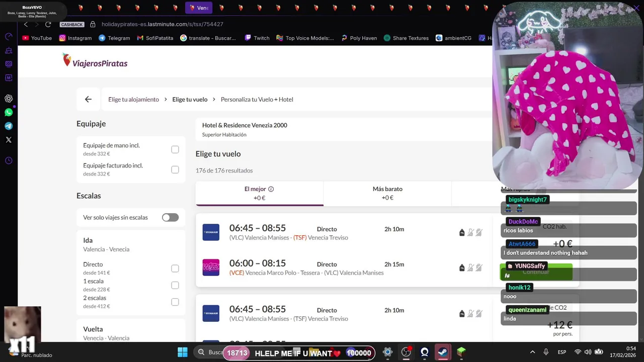This screenshot has height=362, width=644.
Task: Open Telegram from the browser sidebar
Action: tap(9, 126)
